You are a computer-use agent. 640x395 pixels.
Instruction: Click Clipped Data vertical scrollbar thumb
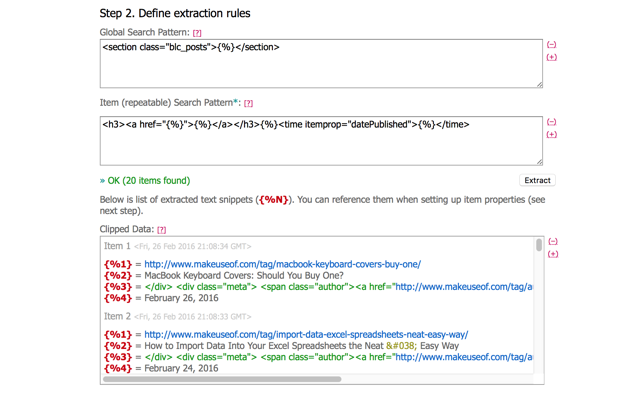click(x=539, y=245)
